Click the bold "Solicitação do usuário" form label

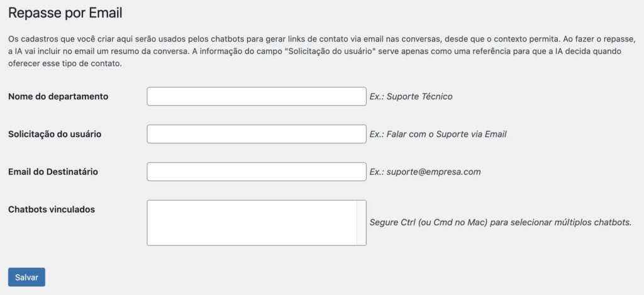[55, 134]
